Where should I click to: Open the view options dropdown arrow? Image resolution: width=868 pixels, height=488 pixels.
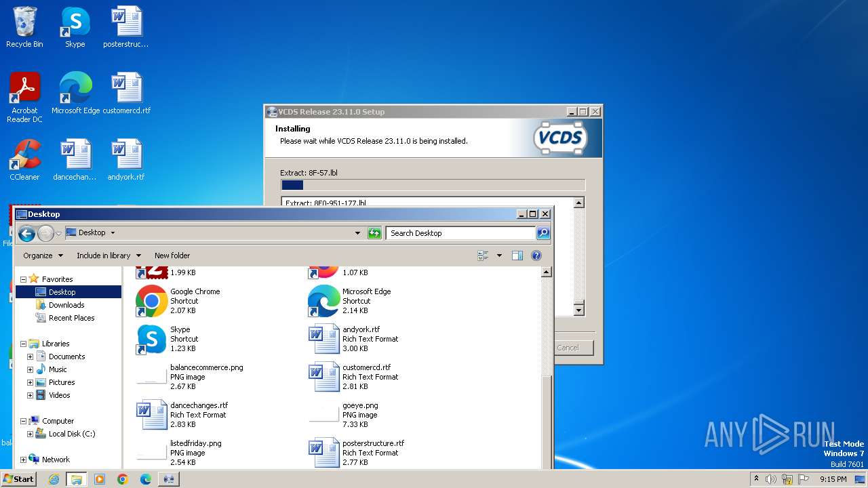click(499, 256)
